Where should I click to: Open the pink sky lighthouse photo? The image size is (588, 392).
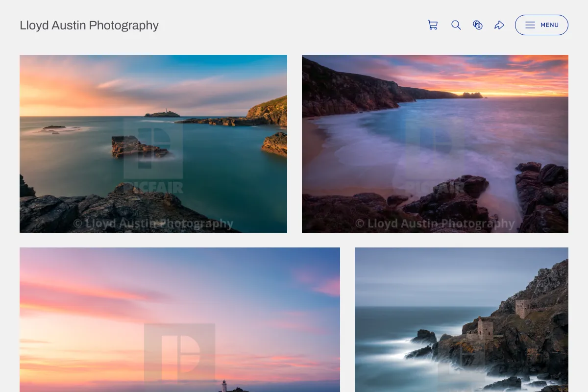click(180, 319)
